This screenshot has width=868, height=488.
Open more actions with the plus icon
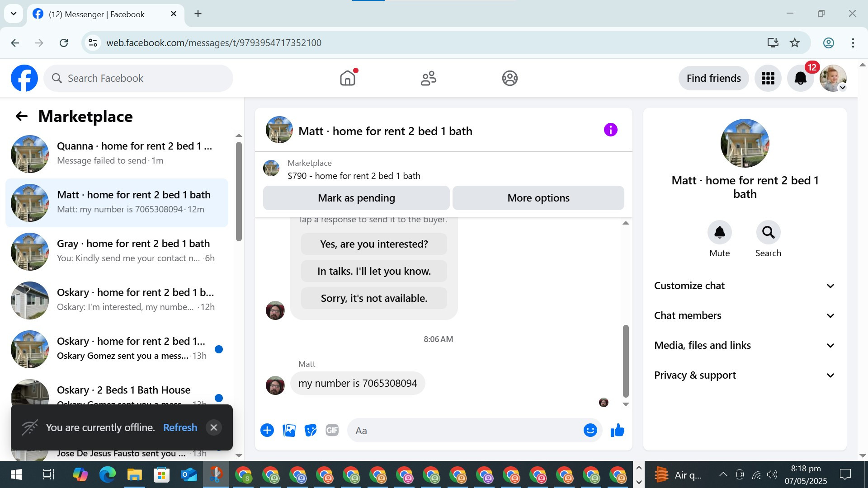pos(267,431)
